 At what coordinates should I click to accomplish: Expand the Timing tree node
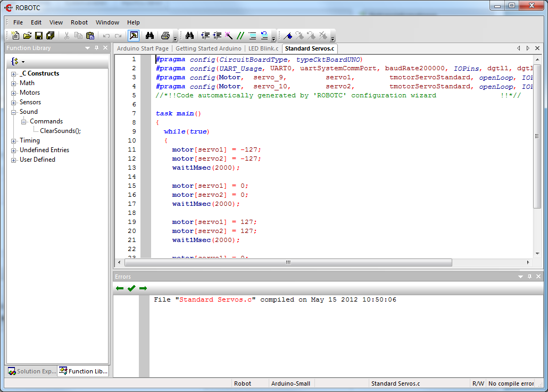(x=14, y=141)
